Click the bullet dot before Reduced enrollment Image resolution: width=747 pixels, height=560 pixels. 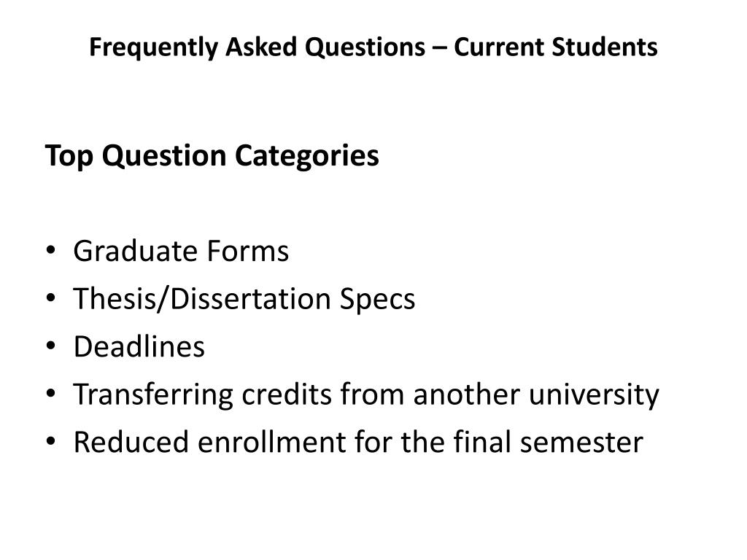[51, 441]
